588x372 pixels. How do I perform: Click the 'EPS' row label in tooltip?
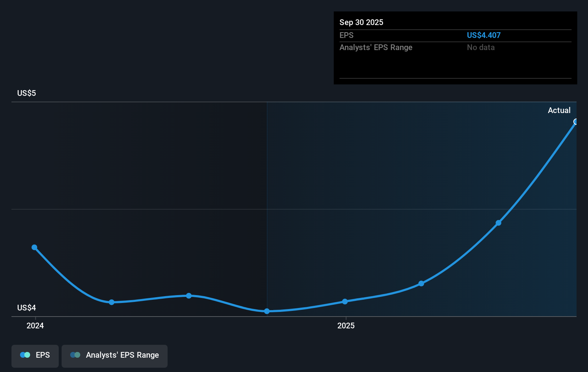[x=346, y=35]
